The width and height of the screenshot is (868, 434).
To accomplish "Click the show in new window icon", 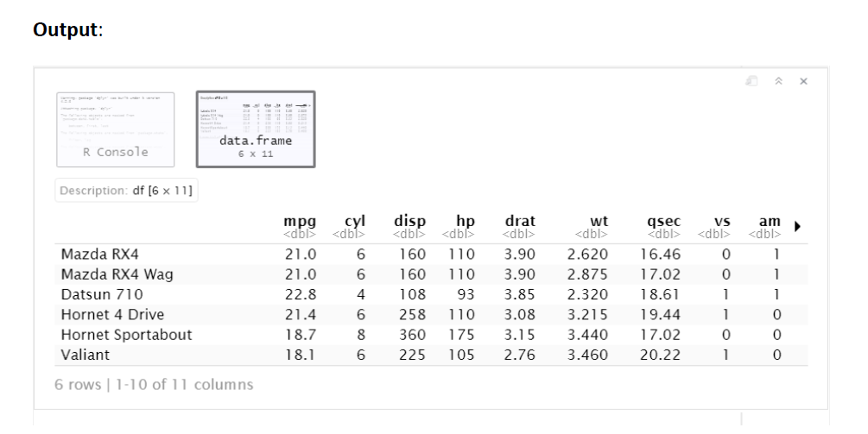I will [x=751, y=81].
